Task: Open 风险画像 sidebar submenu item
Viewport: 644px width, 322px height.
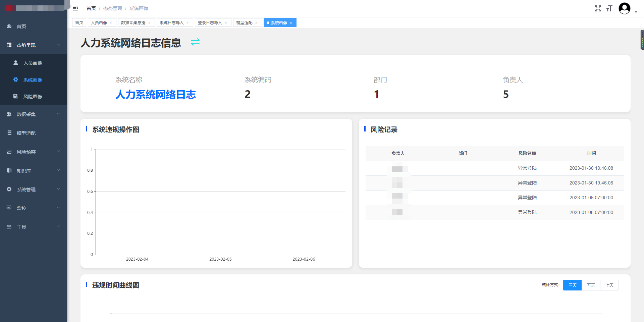Action: point(34,96)
